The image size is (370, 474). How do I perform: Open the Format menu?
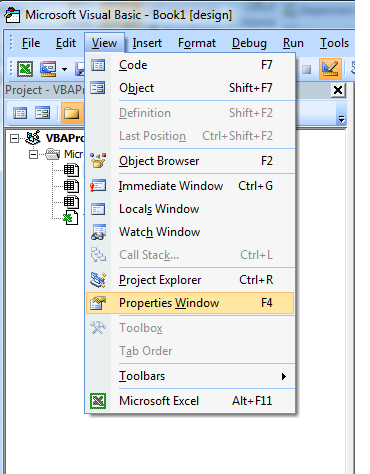click(197, 43)
